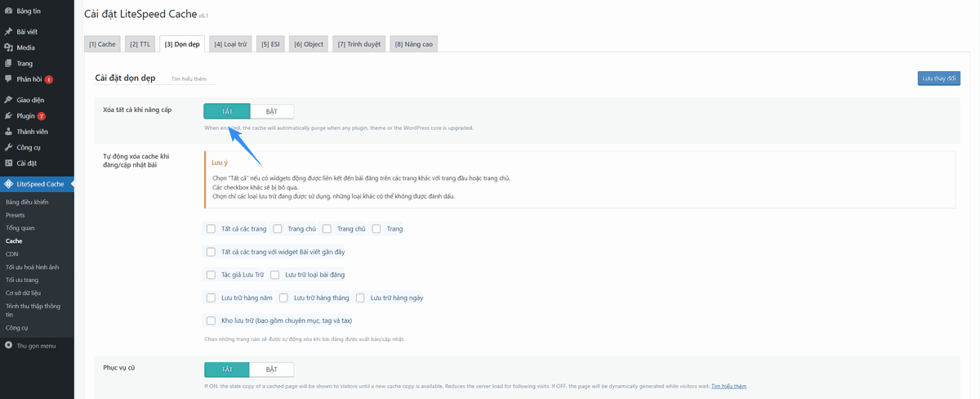
Task: Click the Giao diện appearance brush icon
Action: (x=8, y=100)
